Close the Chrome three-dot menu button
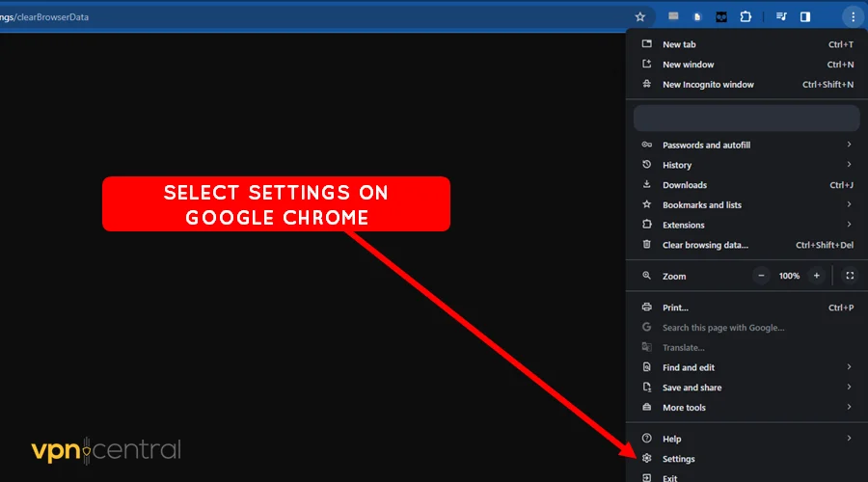The width and height of the screenshot is (868, 482). click(854, 17)
